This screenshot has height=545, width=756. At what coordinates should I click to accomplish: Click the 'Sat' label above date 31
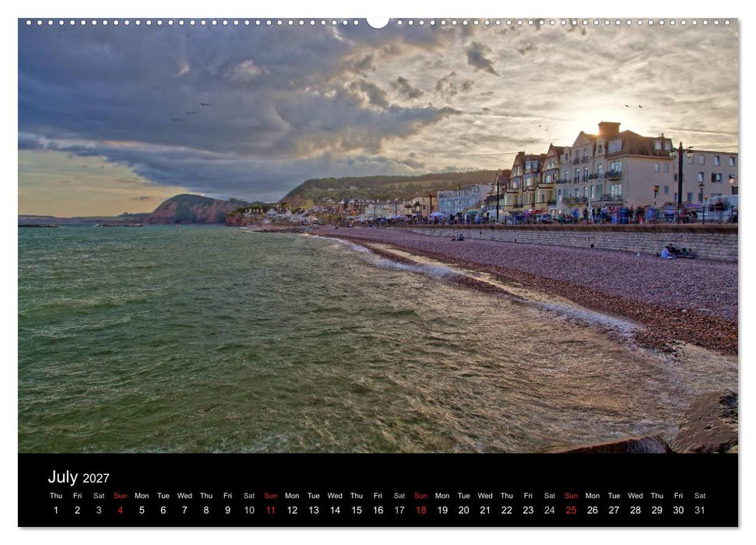700,496
